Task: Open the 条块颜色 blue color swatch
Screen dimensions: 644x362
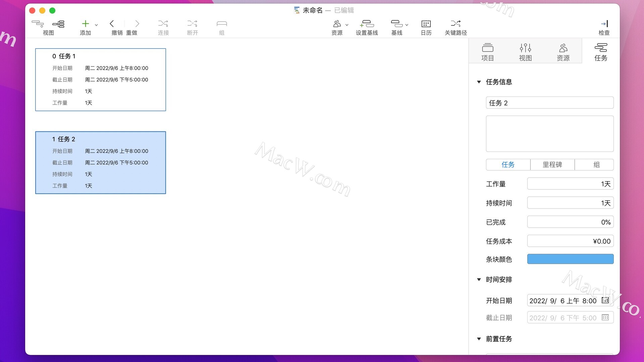Action: [570, 259]
